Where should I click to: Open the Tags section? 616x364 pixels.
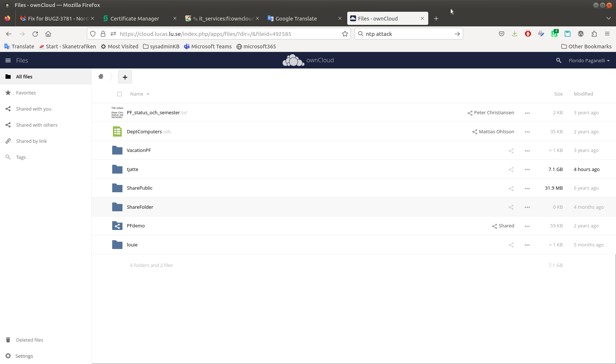click(x=21, y=157)
